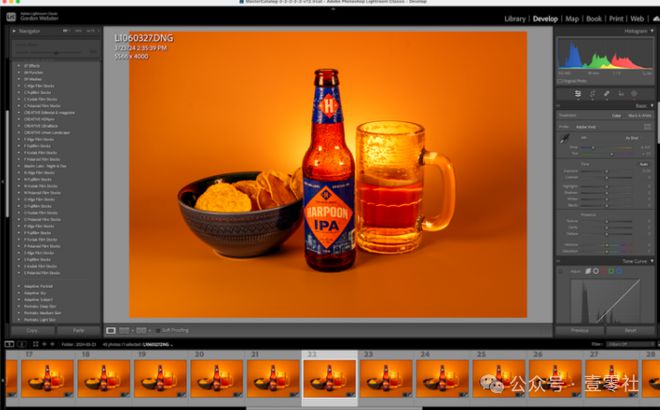
Task: Open the Adobe Vivid profile dropdown
Action: (x=586, y=127)
